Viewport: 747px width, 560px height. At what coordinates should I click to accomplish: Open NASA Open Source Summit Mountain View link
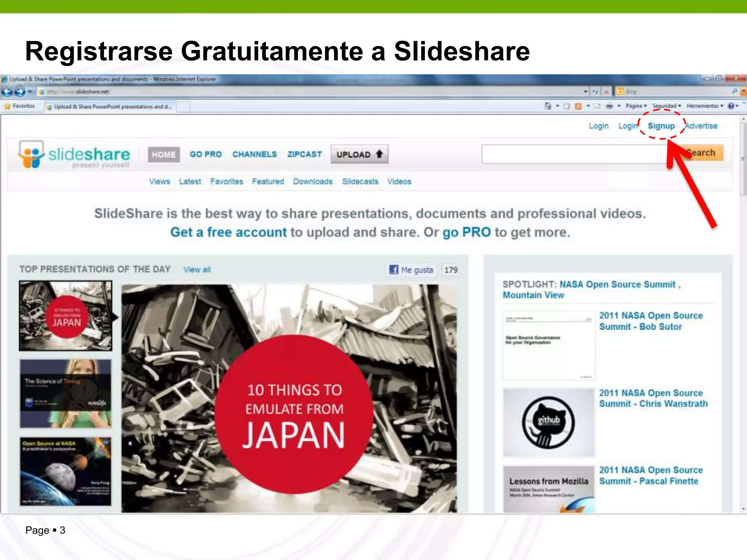click(592, 289)
